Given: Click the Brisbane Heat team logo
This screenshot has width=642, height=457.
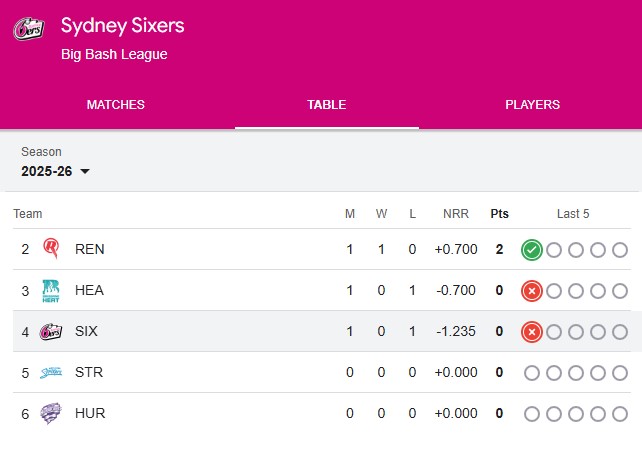Looking at the screenshot, I should (x=50, y=290).
